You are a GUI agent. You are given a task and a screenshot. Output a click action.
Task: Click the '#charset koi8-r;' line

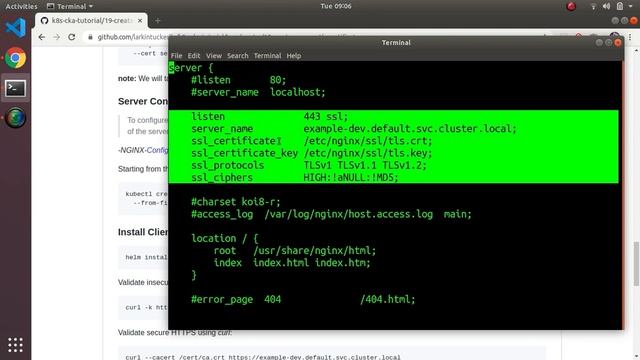(236, 202)
